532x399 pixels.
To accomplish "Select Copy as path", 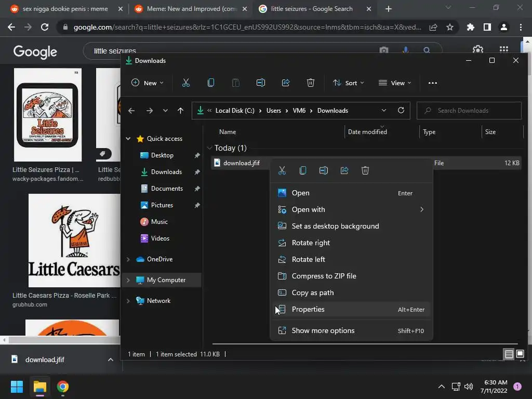I will tap(351, 292).
